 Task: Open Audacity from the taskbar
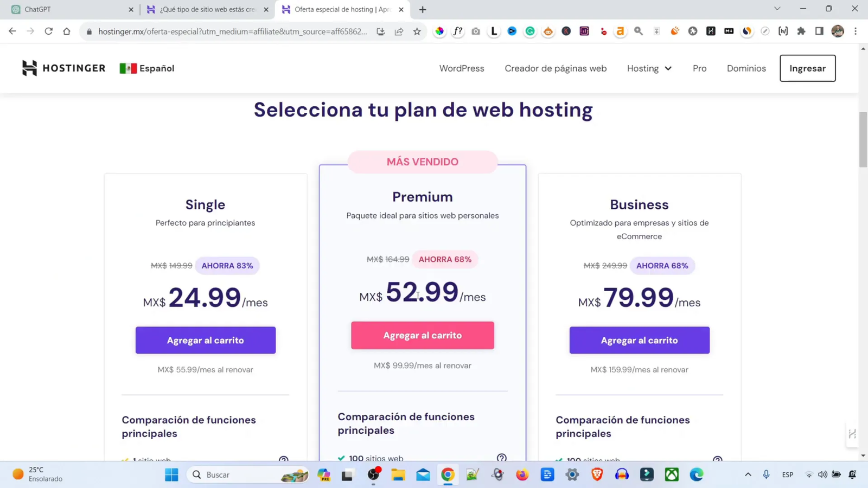[x=622, y=474]
